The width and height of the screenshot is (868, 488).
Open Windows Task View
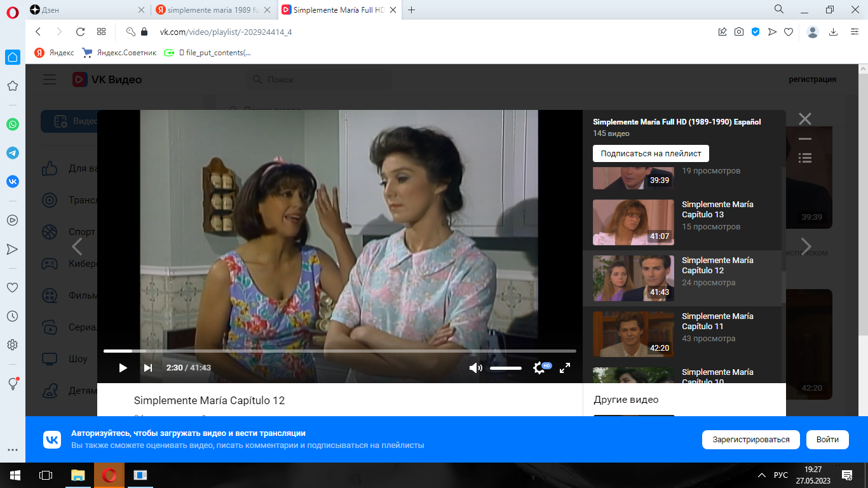coord(46,475)
